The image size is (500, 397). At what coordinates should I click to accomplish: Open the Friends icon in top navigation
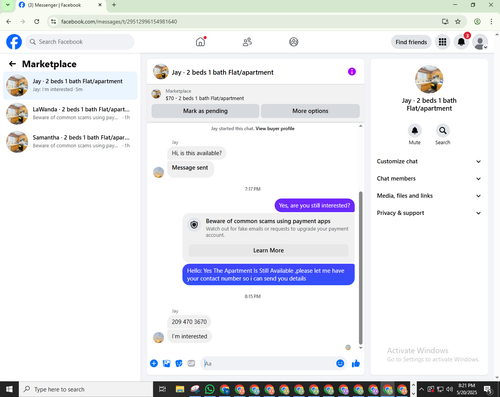(247, 42)
